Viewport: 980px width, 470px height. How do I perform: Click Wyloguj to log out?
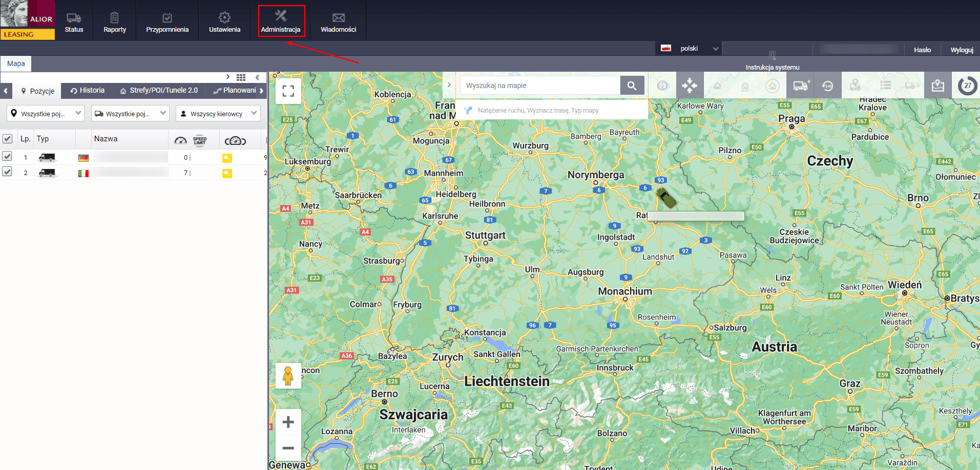pos(962,50)
